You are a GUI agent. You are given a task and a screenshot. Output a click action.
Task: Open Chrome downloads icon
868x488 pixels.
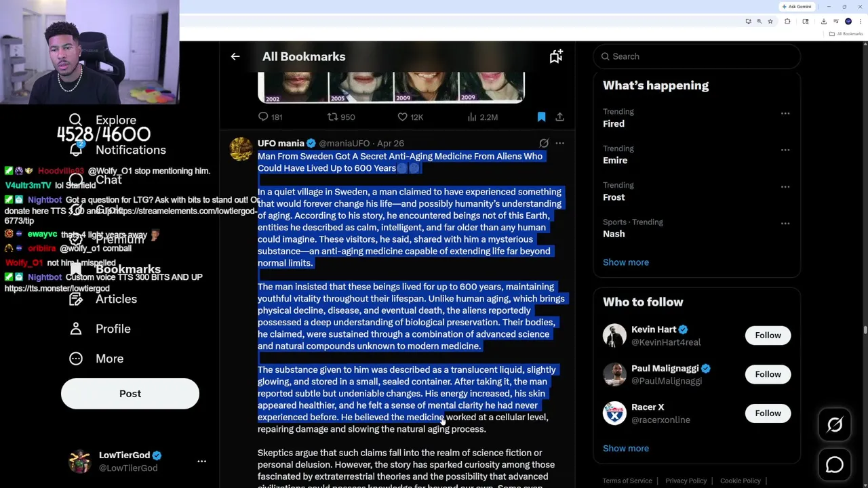(823, 22)
